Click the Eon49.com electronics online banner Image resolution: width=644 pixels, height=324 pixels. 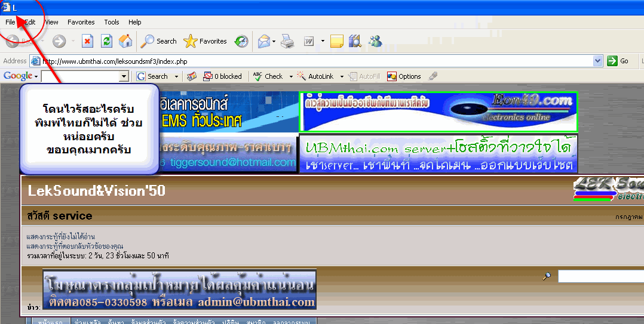tap(438, 112)
